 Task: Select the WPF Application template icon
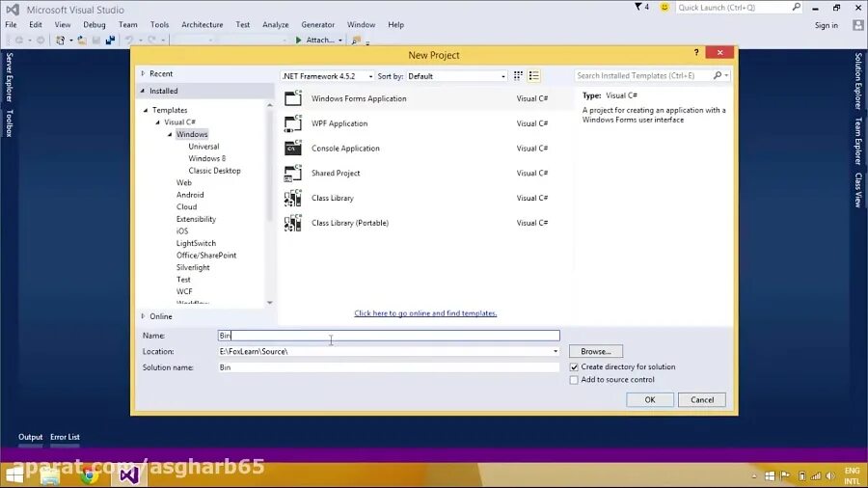[x=293, y=123]
